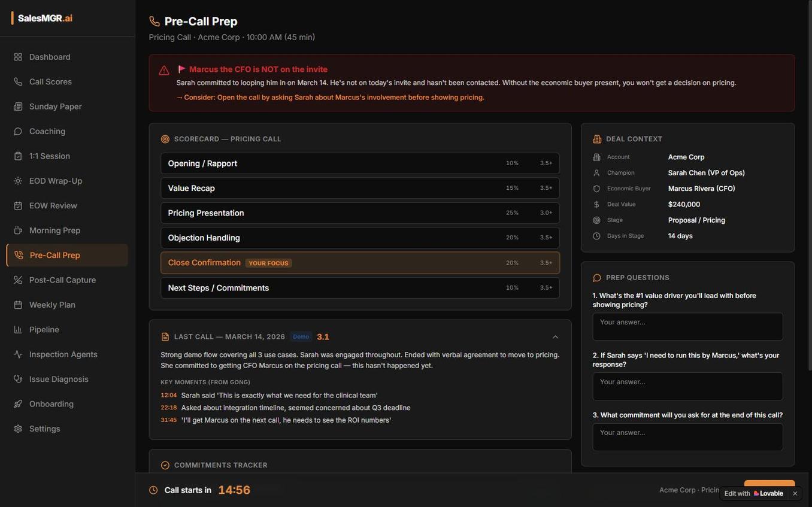
Task: Click answer field for 'run this by Marcus' question
Action: 687,387
